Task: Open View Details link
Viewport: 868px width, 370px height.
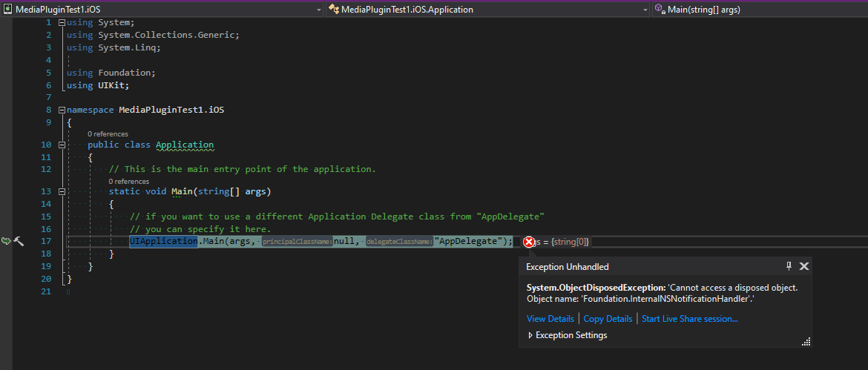Action: [x=550, y=319]
